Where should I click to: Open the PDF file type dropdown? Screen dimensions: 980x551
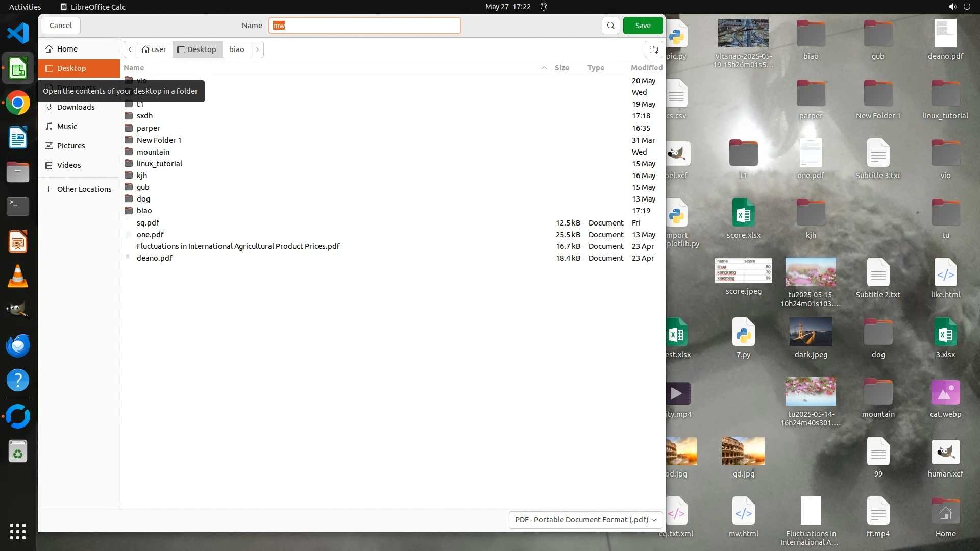(x=585, y=519)
